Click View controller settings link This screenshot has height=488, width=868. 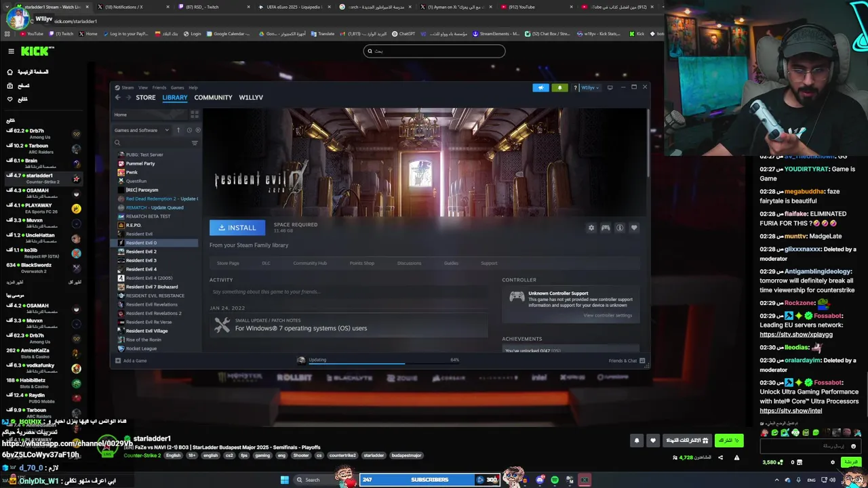pos(608,315)
